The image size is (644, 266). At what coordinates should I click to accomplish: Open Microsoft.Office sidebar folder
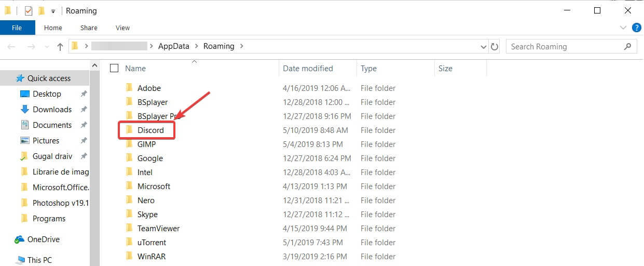pos(61,187)
